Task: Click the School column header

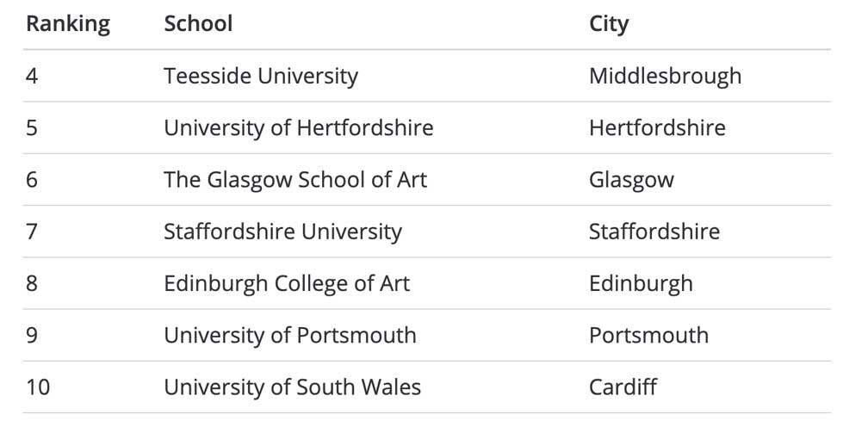Action: pos(198,24)
